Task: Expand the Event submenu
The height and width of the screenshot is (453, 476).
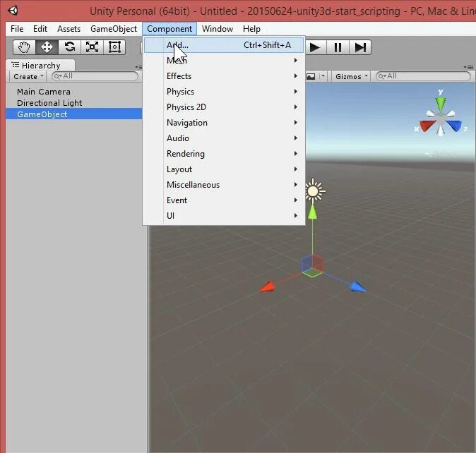Action: coord(224,200)
